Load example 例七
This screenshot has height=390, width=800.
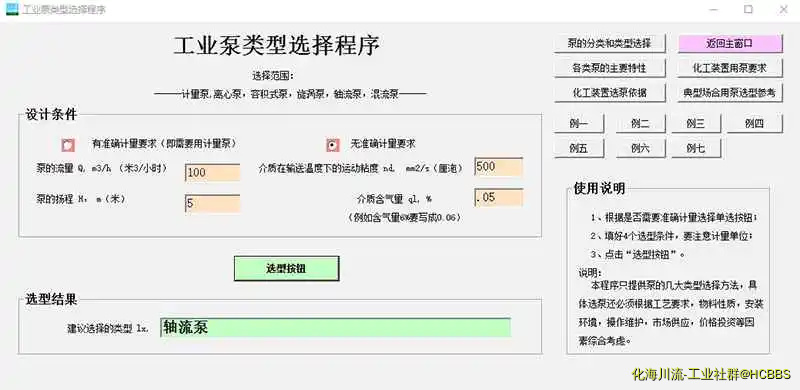[696, 149]
